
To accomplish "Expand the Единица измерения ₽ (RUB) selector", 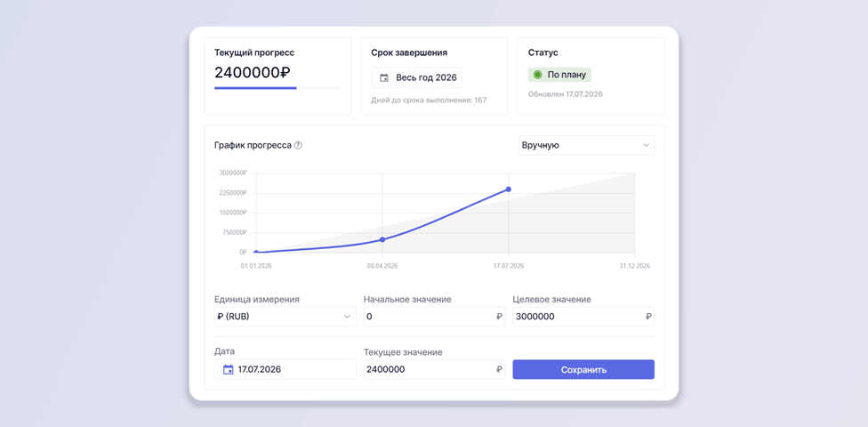I will (x=285, y=317).
